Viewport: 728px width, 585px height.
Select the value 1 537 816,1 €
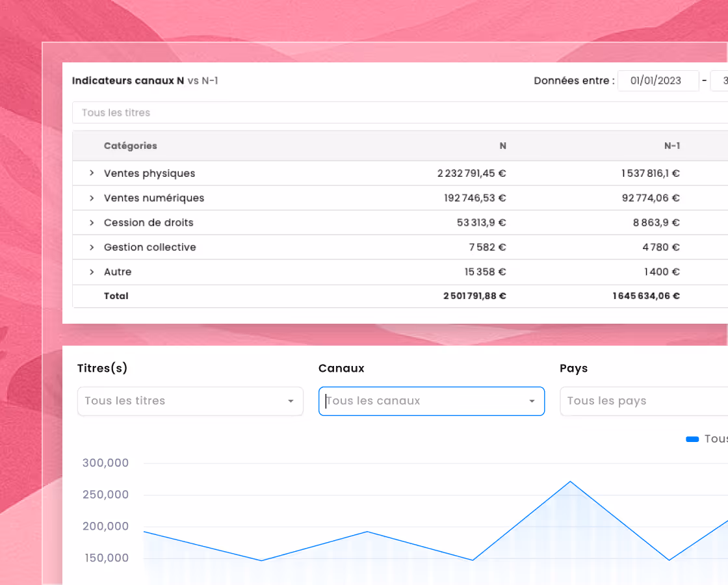click(x=651, y=173)
